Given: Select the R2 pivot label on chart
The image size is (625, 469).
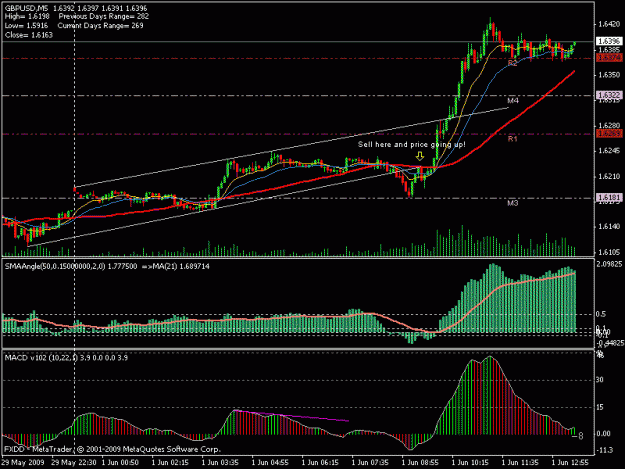Looking at the screenshot, I should 512,63.
